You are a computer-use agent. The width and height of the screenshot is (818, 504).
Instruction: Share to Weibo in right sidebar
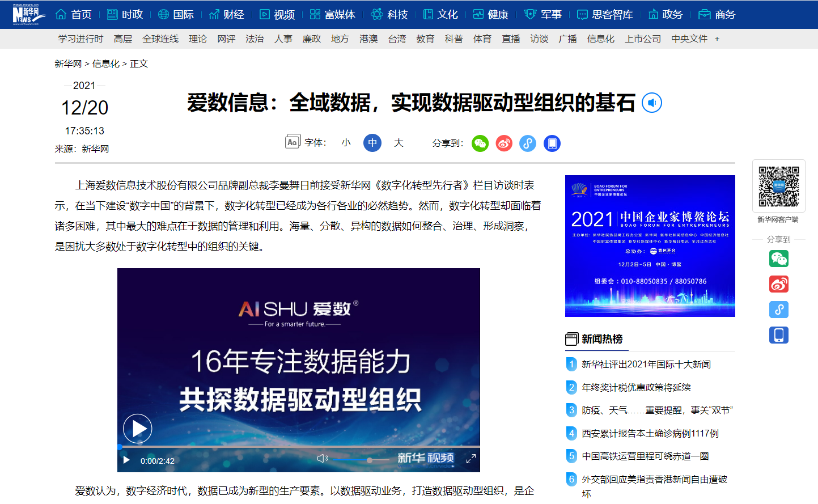point(779,284)
